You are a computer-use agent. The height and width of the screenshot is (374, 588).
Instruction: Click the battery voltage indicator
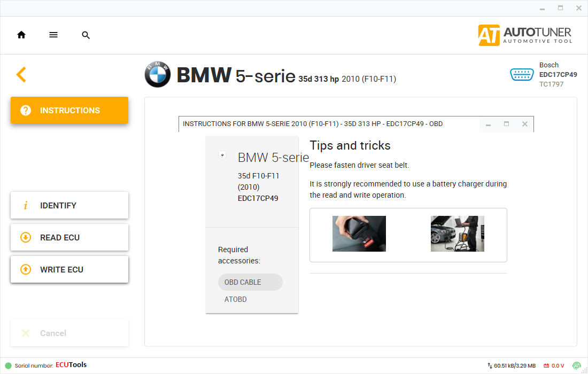554,365
